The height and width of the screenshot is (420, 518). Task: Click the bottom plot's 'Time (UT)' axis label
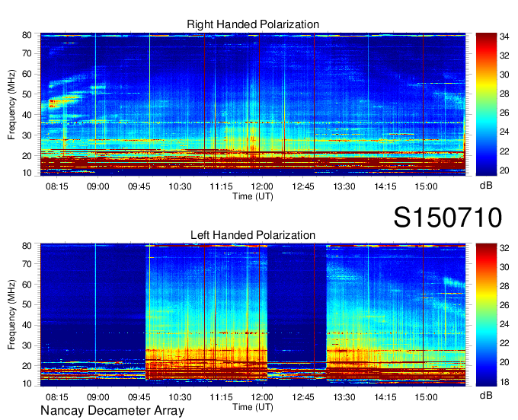253,407
